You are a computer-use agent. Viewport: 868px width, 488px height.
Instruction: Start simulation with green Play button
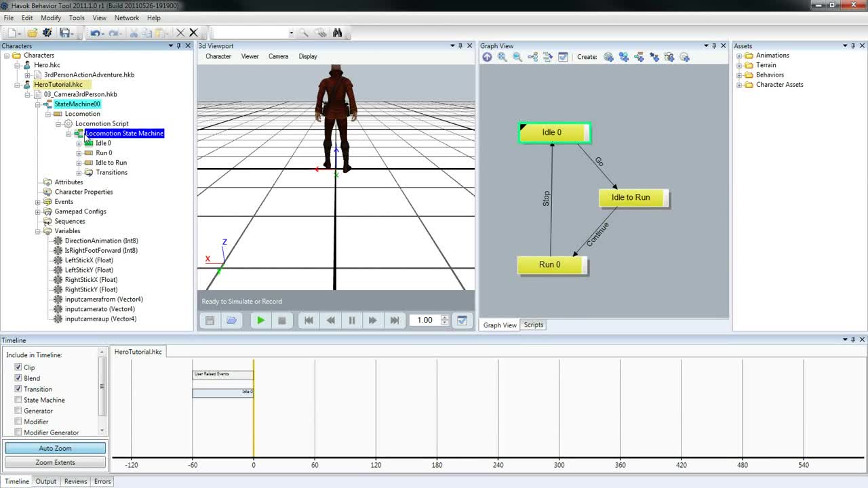260,321
